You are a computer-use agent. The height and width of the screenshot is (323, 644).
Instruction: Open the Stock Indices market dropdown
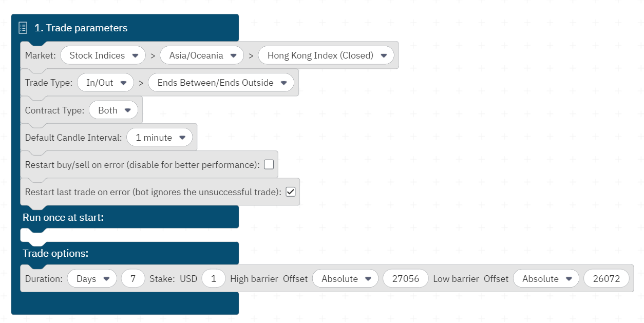[x=103, y=55]
